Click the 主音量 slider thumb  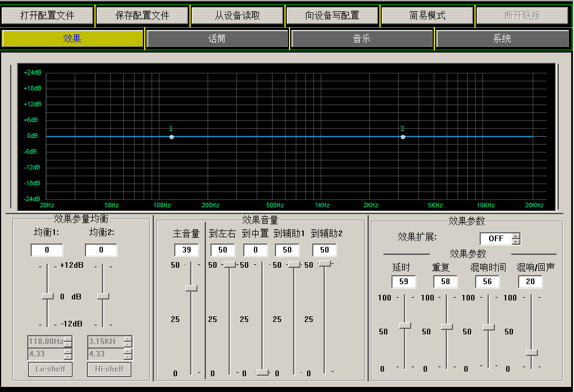(191, 288)
